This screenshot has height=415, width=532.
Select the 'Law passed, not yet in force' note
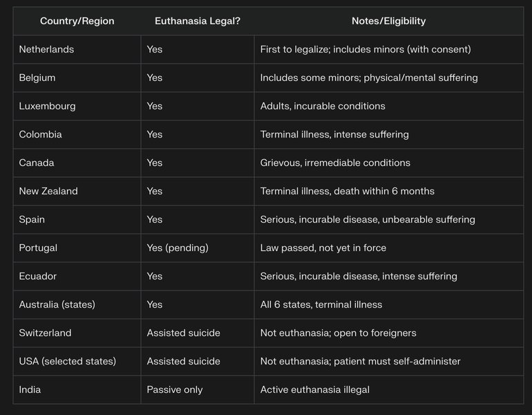coord(323,248)
